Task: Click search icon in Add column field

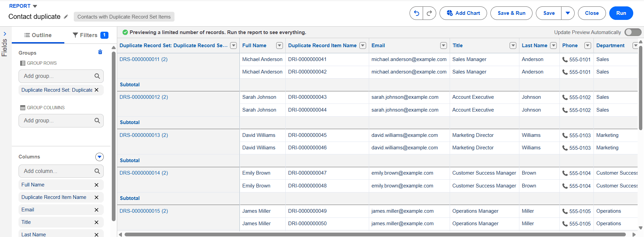Action: 97,171
